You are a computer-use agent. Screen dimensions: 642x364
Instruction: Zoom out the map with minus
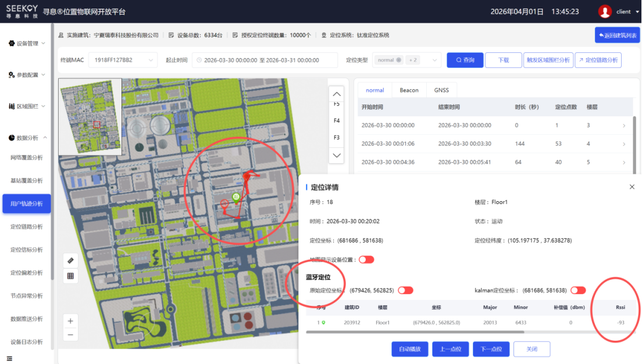click(x=70, y=335)
